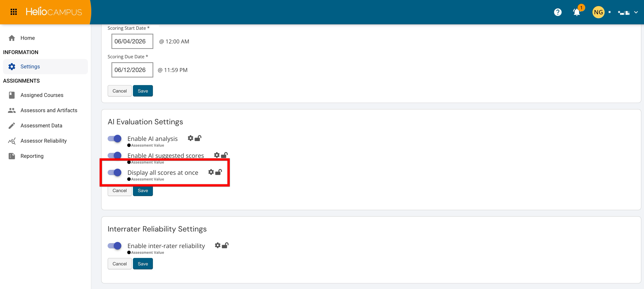Click gear icon next to Enable AI analysis

(x=191, y=138)
